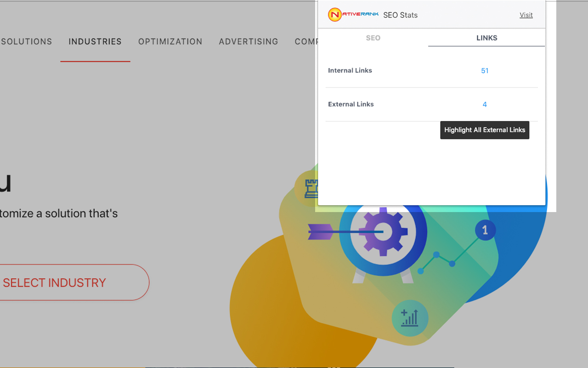
Task: Highlight external links via count 4
Action: pos(485,104)
